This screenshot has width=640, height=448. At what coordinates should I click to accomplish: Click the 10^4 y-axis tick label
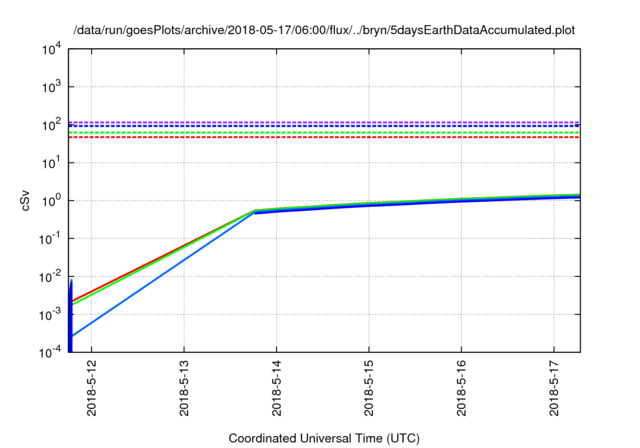(51, 49)
